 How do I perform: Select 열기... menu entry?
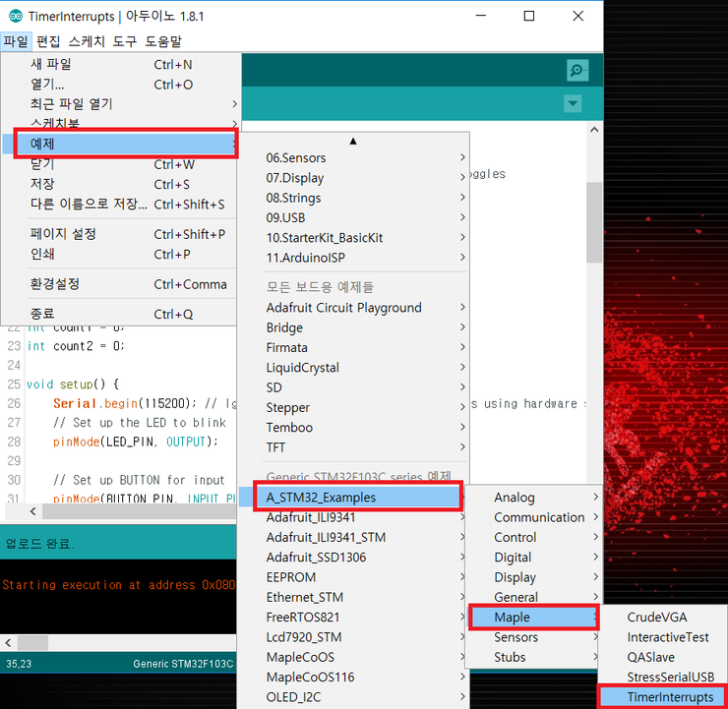[x=121, y=85]
